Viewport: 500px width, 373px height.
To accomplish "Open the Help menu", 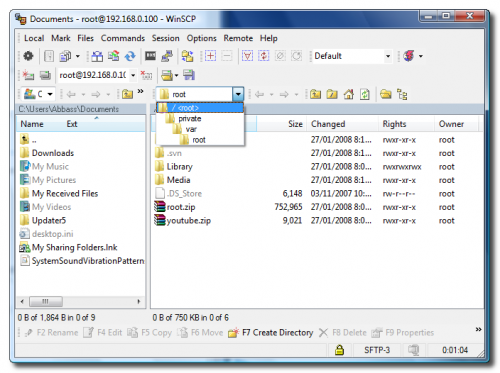I will click(268, 38).
